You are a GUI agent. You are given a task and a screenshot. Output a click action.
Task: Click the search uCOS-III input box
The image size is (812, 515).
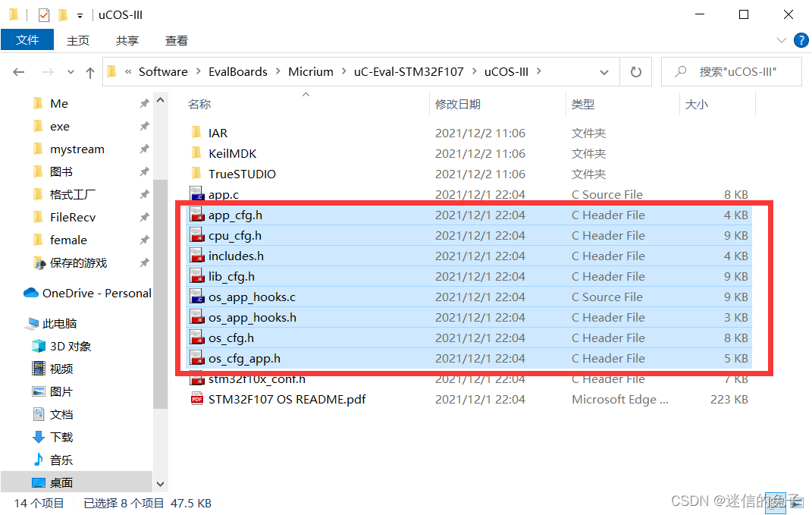point(732,71)
